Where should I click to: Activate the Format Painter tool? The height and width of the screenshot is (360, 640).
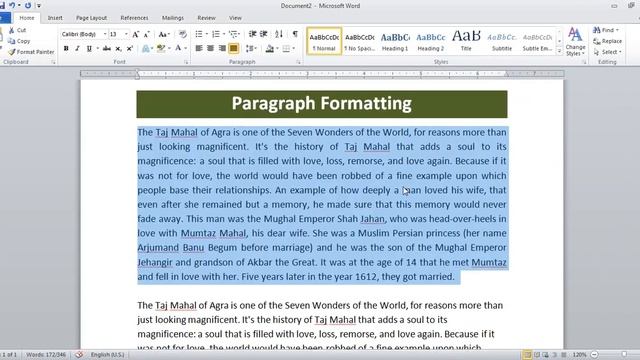pyautogui.click(x=31, y=52)
